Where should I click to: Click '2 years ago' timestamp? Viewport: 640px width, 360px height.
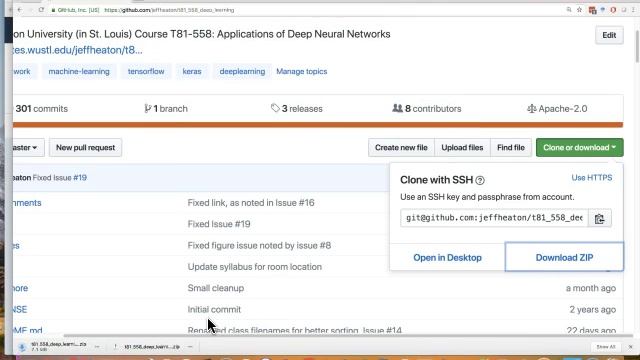(593, 309)
